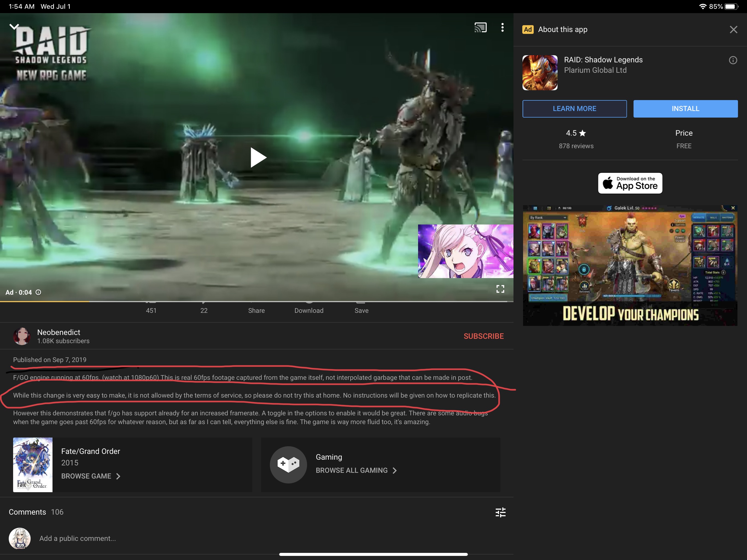Open the Neobenedict channel name

[59, 332]
